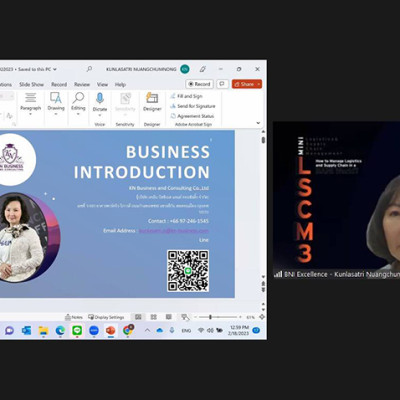The image size is (400, 400).
Task: Open Microsoft Edge from the taskbar
Action: [60, 330]
